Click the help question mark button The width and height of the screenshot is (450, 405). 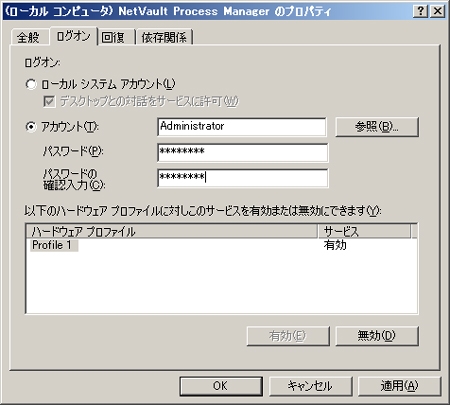coord(421,11)
